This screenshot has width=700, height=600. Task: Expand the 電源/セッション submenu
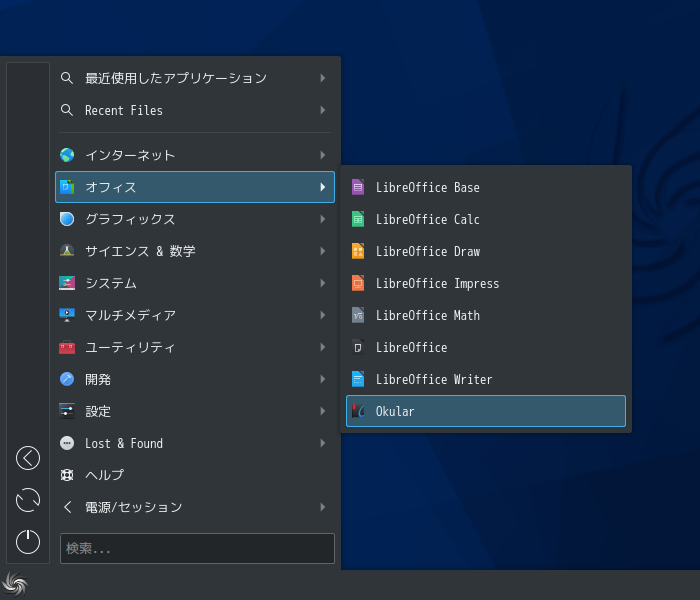[x=195, y=507]
